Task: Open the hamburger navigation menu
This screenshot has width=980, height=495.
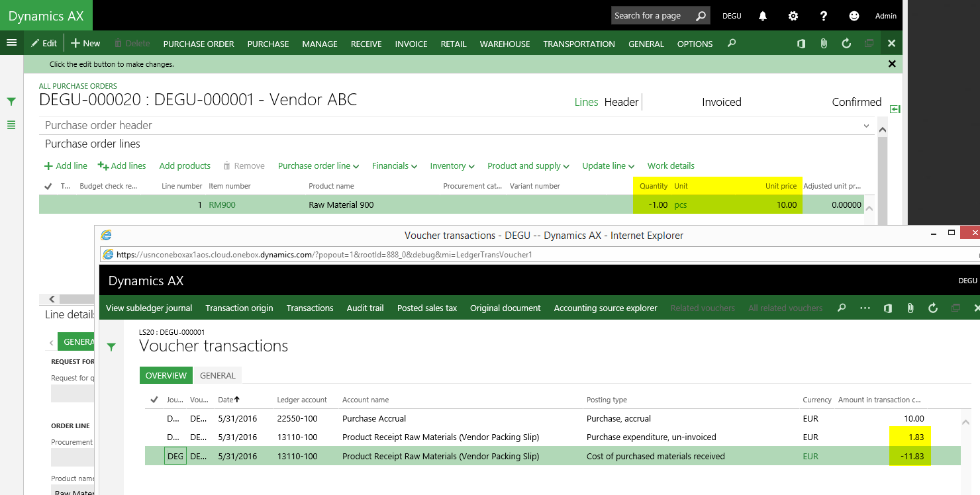Action: (11, 43)
